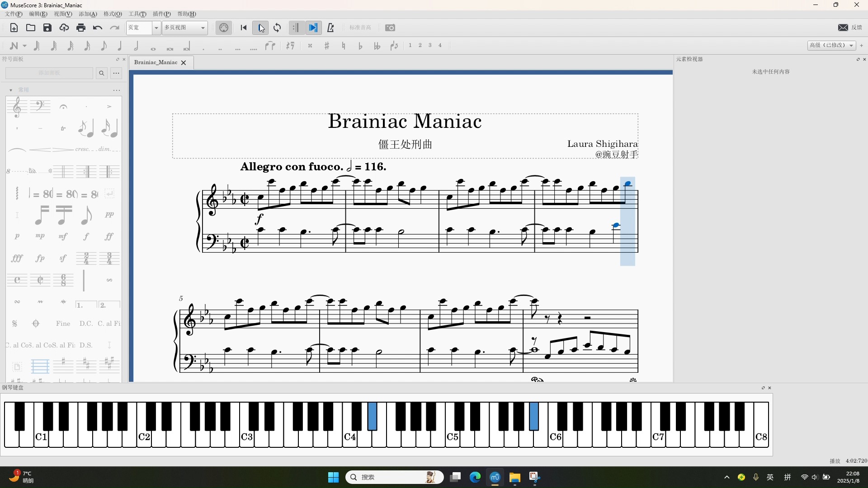868x488 pixels.
Task: Select voice 3
Action: tap(430, 45)
